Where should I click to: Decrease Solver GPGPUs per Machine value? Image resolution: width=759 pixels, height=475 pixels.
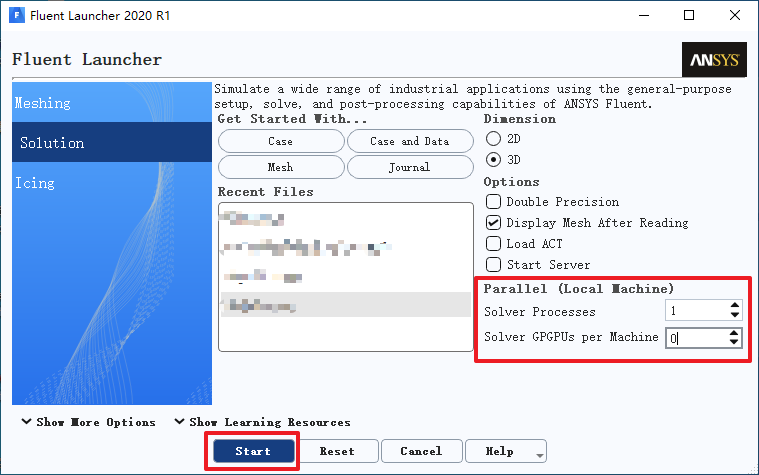[734, 342]
